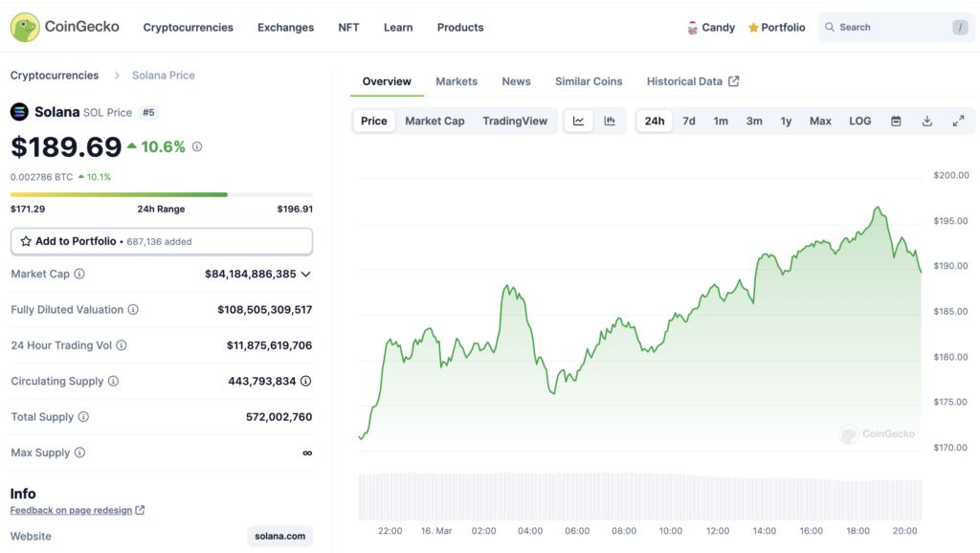Open the Cryptocurrencies navigation menu
The image size is (980, 553).
tap(188, 28)
